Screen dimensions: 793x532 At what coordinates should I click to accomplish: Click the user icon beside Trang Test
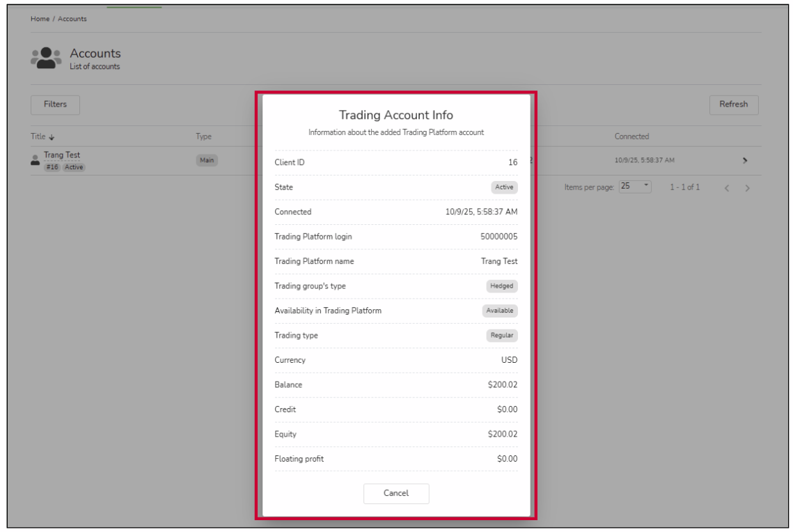(x=36, y=160)
